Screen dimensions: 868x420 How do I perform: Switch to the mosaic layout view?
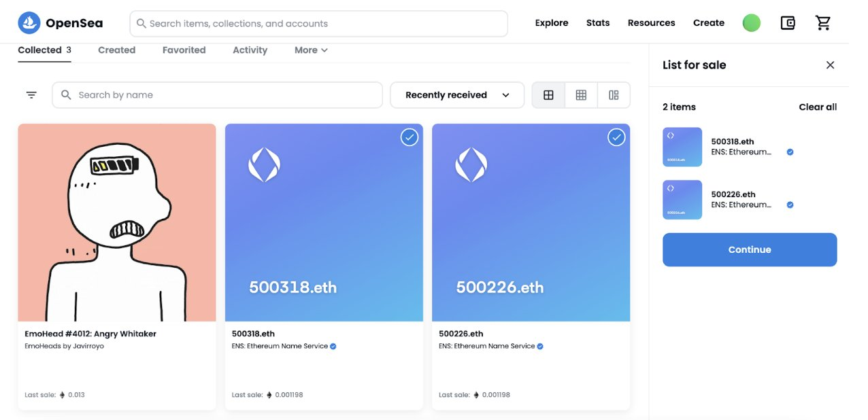point(614,95)
